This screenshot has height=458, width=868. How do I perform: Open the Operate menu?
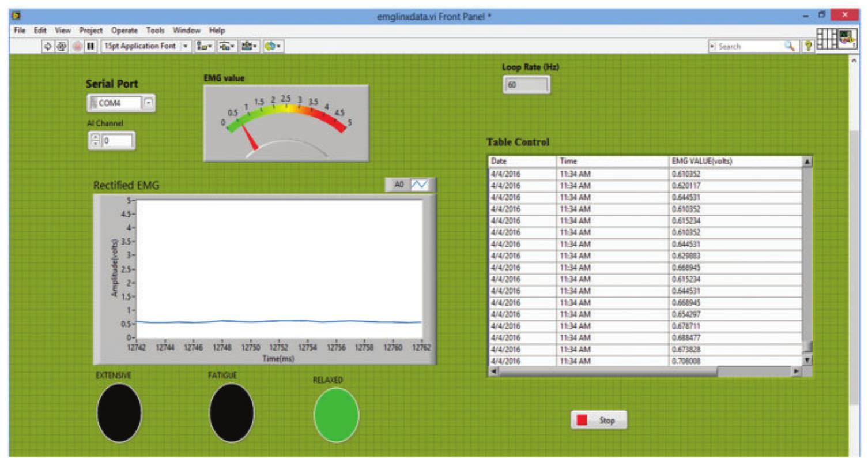[124, 31]
